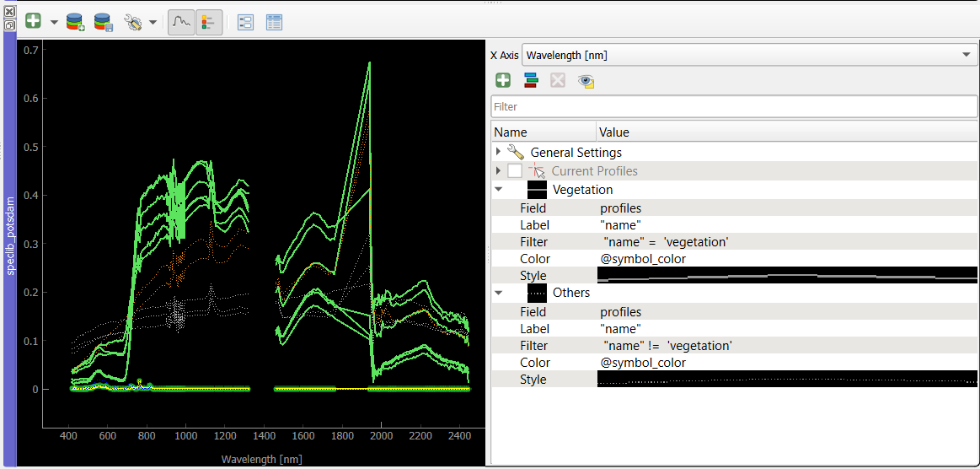
Task: Open the dropdown arrow beside the add profiles icon
Action: (54, 23)
